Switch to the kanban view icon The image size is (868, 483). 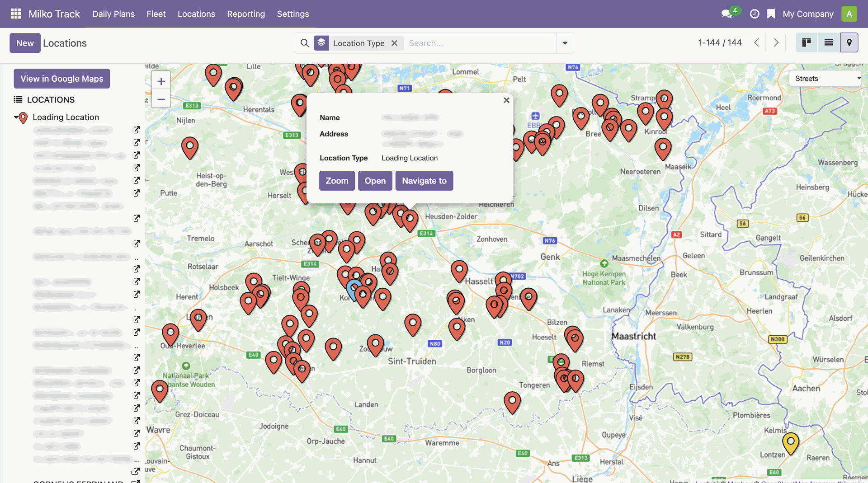[807, 42]
